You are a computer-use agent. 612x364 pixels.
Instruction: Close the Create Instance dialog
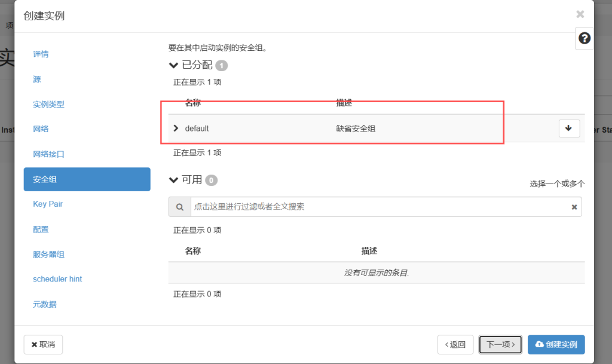[580, 14]
